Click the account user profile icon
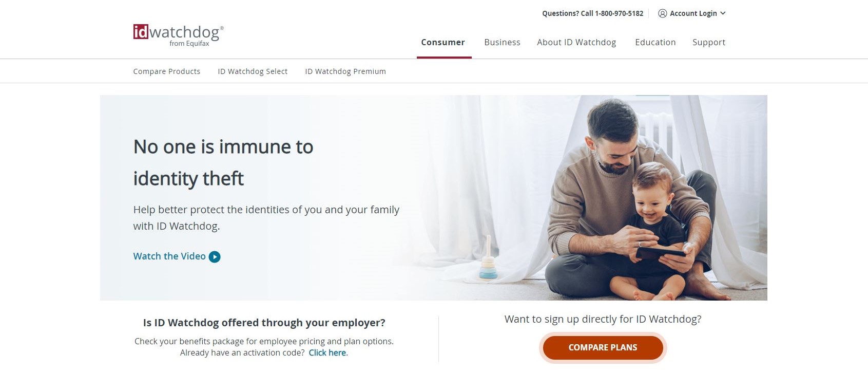This screenshot has height=372, width=868. coord(662,13)
